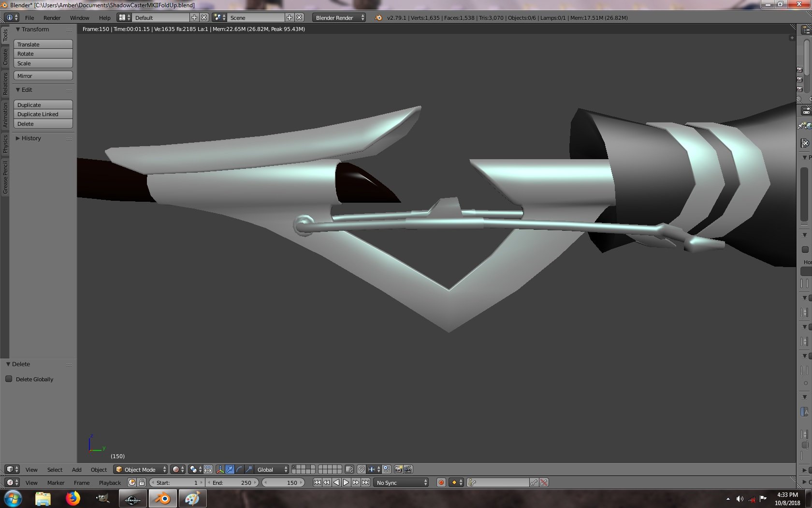Click the Translate button

(x=43, y=44)
